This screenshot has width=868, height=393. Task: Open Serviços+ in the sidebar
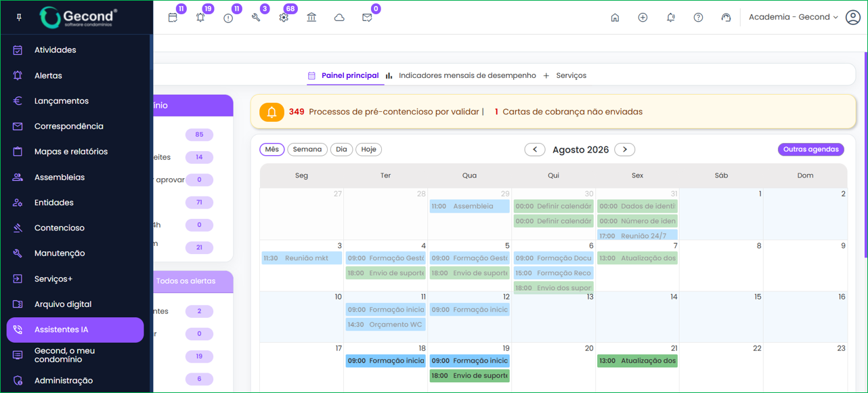point(75,279)
